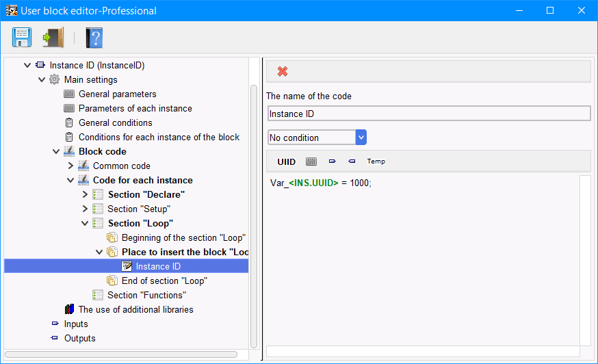Open The use of additional libraries
Viewport: 598px width, 364px height.
coord(135,309)
